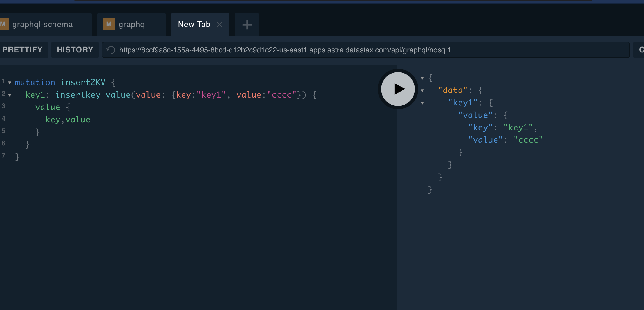Image resolution: width=644 pixels, height=310 pixels.
Task: Open the HISTORY panel
Action: (75, 50)
